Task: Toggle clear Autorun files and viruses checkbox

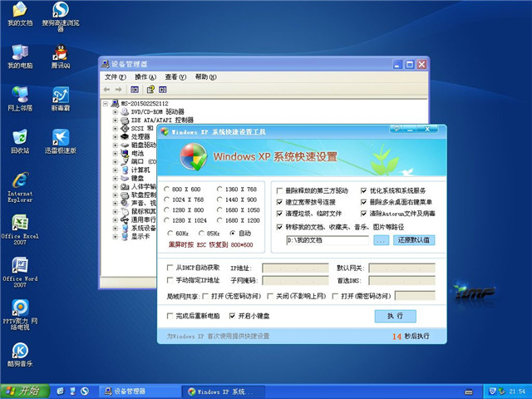Action: pos(364,214)
